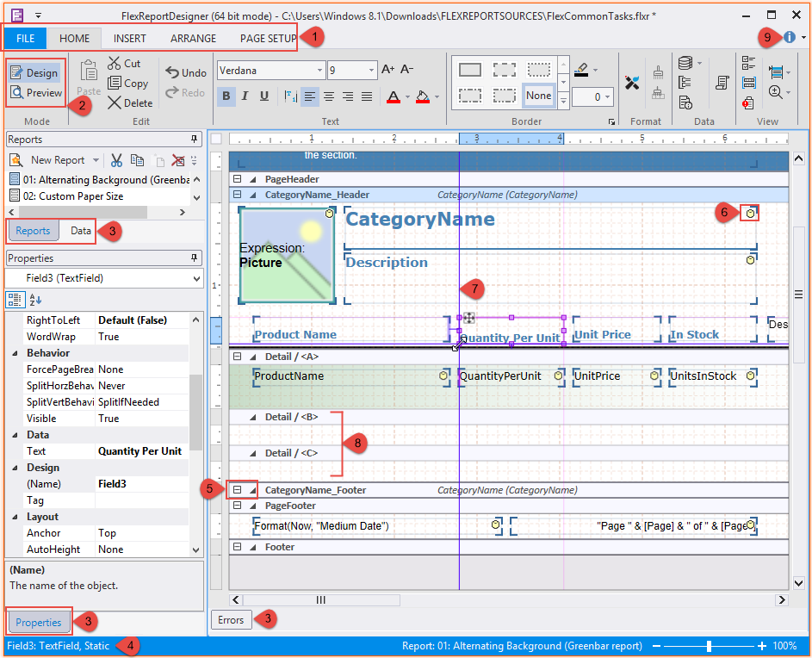Image resolution: width=812 pixels, height=658 pixels.
Task: Click the zoom slider handle in the status bar
Action: 709,646
